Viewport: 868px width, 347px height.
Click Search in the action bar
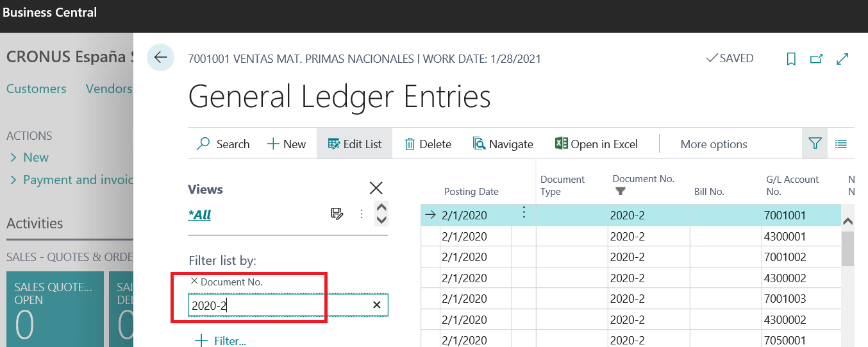point(223,144)
